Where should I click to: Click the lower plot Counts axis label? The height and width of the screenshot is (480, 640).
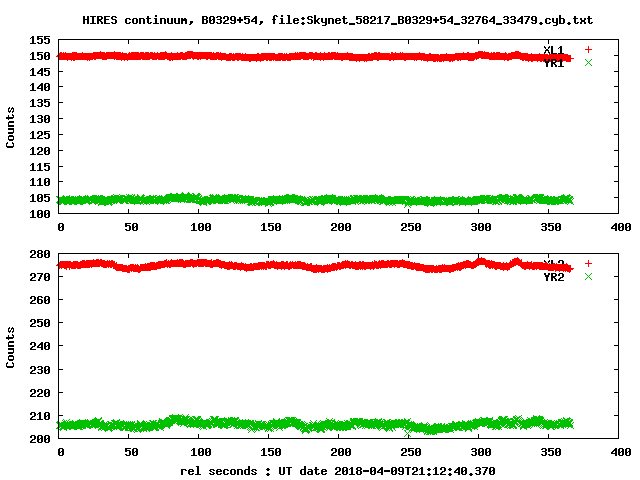pos(10,347)
